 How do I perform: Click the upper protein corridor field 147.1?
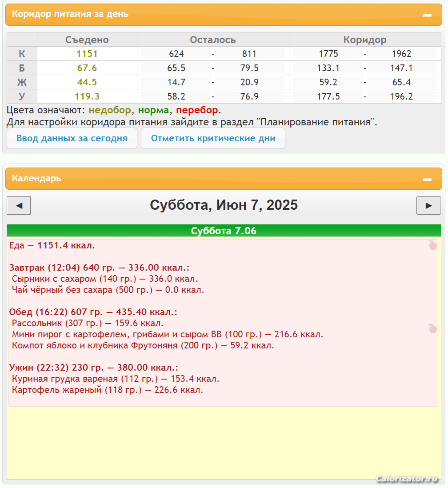point(402,68)
